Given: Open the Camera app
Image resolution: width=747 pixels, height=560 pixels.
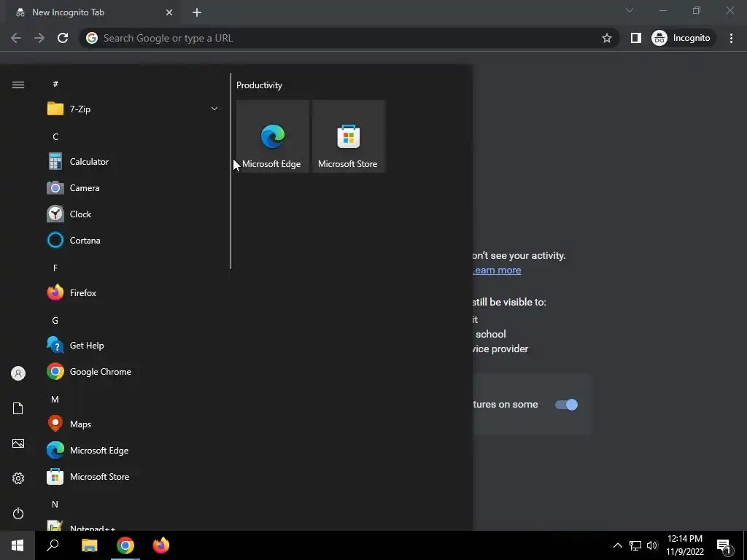Looking at the screenshot, I should 132,188.
